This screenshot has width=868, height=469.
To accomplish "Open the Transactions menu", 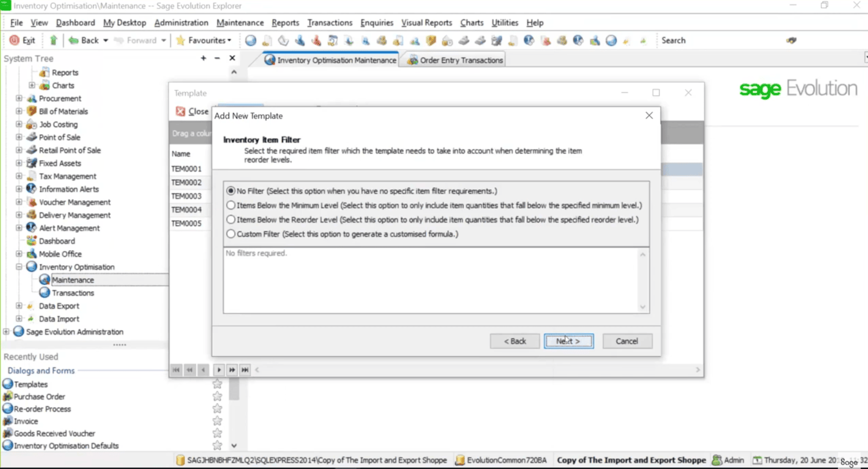I will (x=330, y=23).
